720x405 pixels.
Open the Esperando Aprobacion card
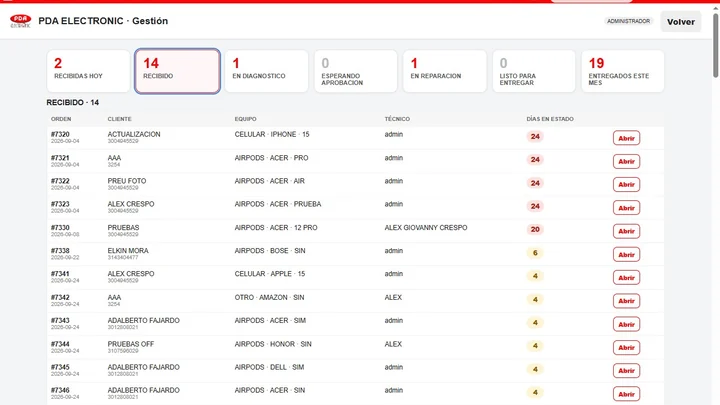click(355, 71)
